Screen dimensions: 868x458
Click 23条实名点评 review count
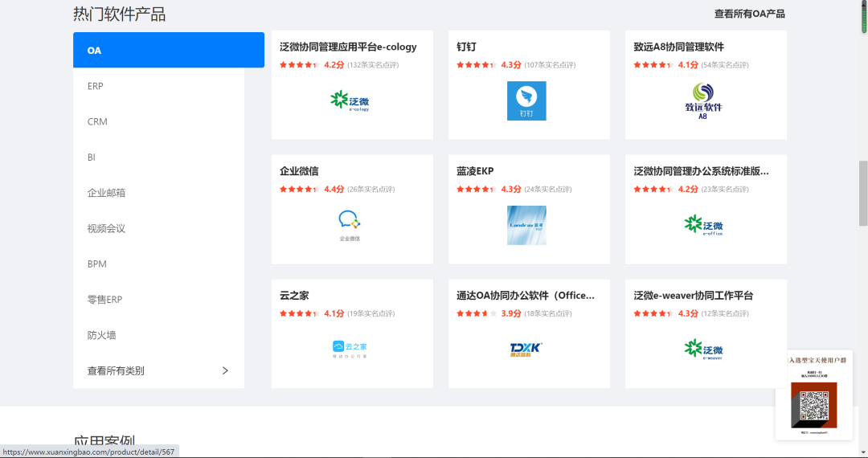[x=725, y=189]
